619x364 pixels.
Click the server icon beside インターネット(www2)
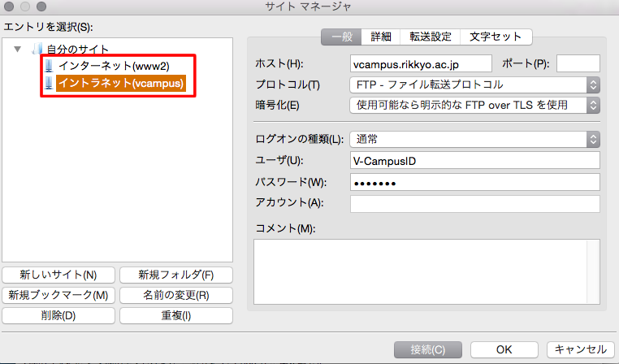click(49, 66)
